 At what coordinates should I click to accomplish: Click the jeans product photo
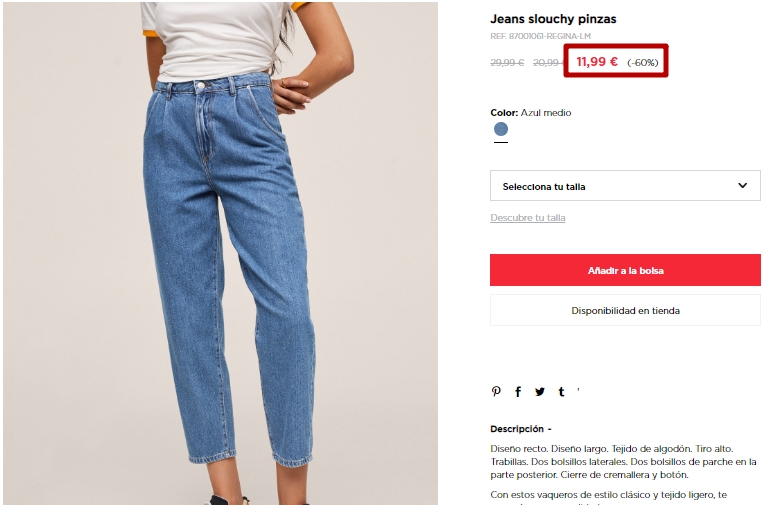[220, 252]
